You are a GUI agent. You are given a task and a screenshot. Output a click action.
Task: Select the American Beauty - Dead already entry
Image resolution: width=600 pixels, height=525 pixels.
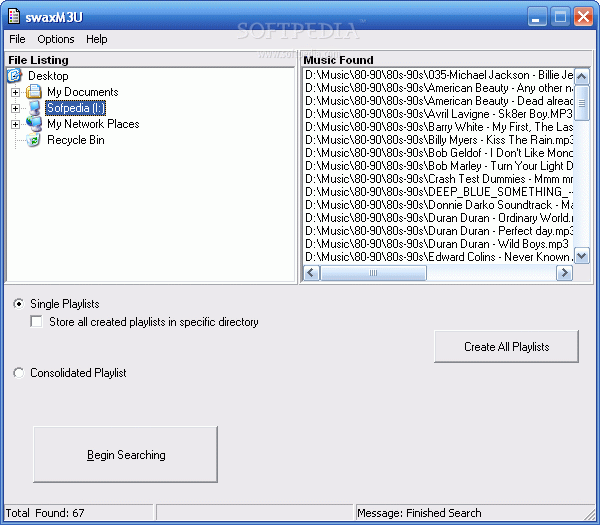tap(439, 101)
